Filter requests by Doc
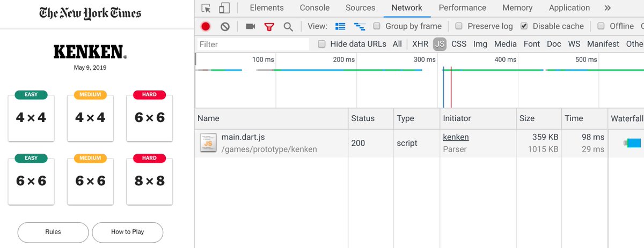 coord(554,44)
